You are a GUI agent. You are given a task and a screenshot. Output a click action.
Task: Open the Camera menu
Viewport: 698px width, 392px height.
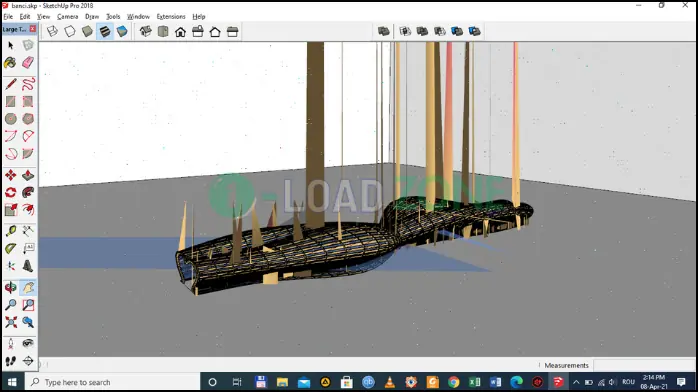click(68, 16)
